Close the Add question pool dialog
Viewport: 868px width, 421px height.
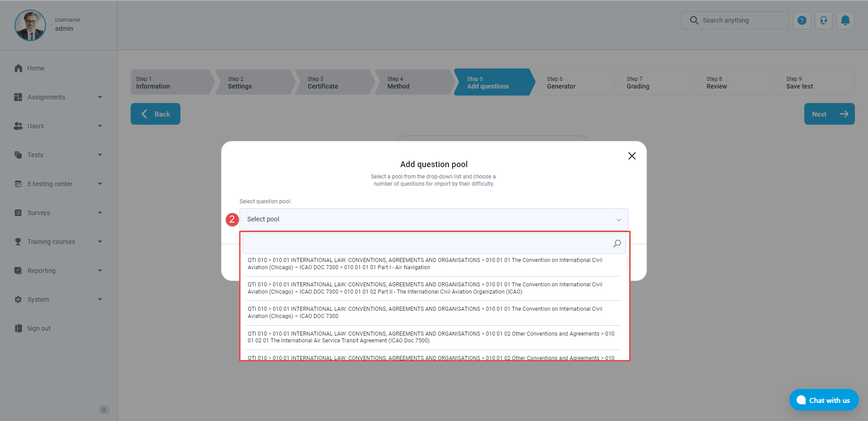pos(632,156)
